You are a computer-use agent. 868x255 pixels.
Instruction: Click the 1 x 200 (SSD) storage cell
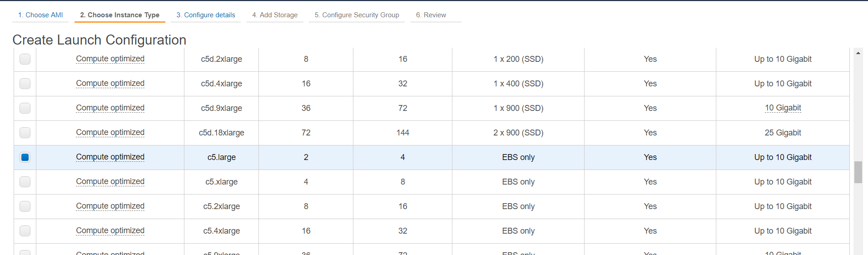(518, 59)
